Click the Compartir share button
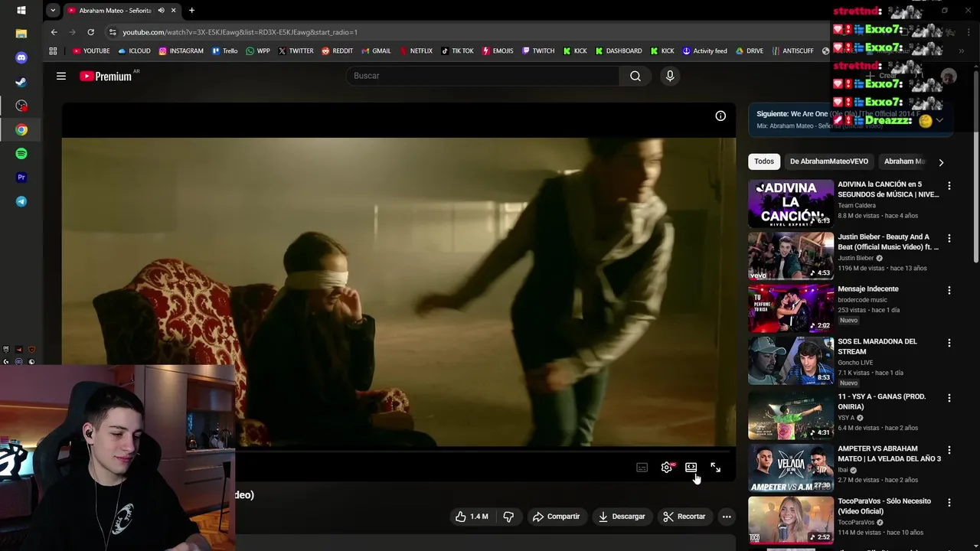 (557, 517)
